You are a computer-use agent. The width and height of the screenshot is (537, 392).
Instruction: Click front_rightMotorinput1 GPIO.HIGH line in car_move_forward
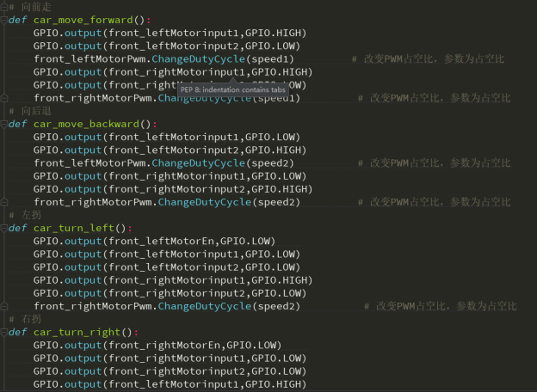(x=173, y=72)
